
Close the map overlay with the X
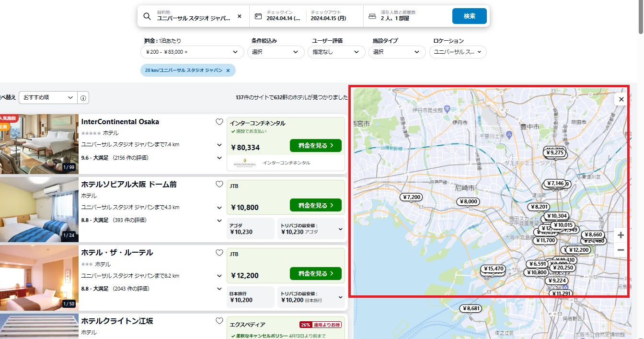click(621, 99)
